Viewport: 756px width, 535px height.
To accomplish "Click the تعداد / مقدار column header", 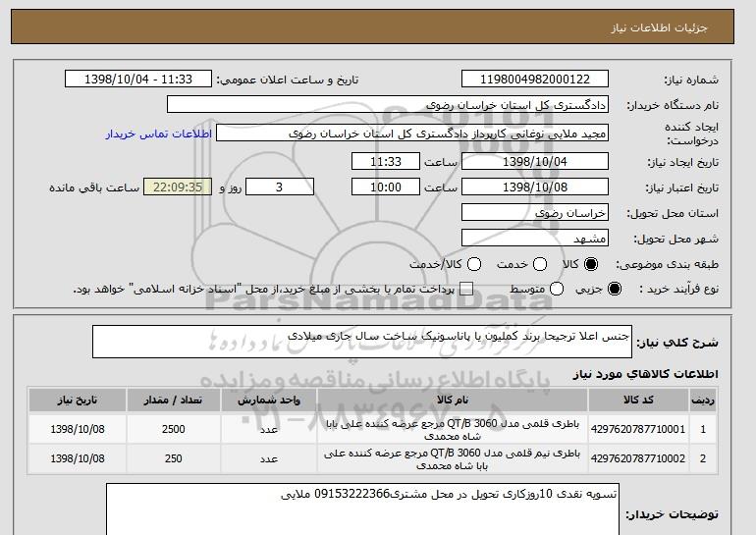I will click(x=174, y=401).
